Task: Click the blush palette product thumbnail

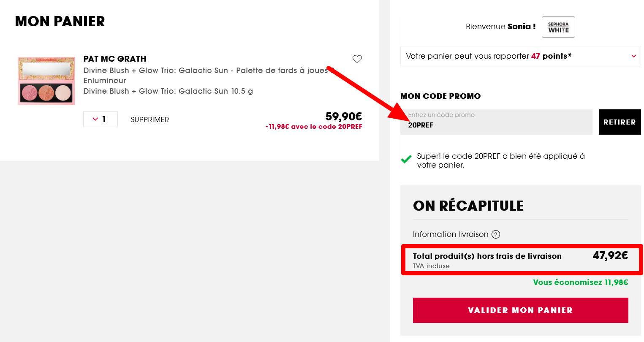Action: [x=46, y=80]
